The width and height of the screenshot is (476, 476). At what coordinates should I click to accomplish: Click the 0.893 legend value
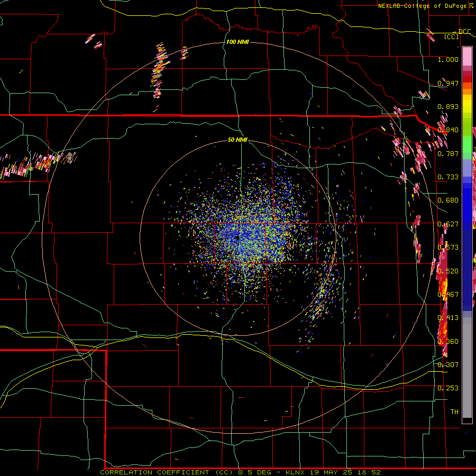(448, 106)
